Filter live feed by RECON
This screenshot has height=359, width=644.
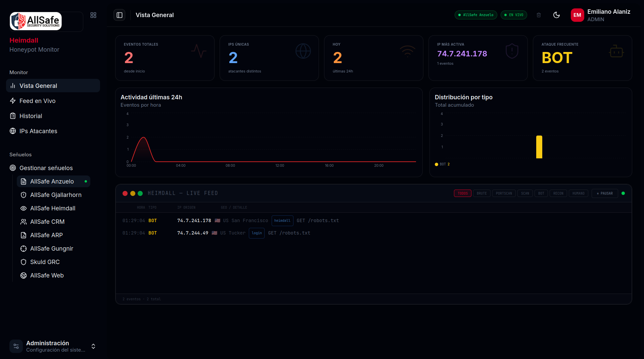point(558,193)
